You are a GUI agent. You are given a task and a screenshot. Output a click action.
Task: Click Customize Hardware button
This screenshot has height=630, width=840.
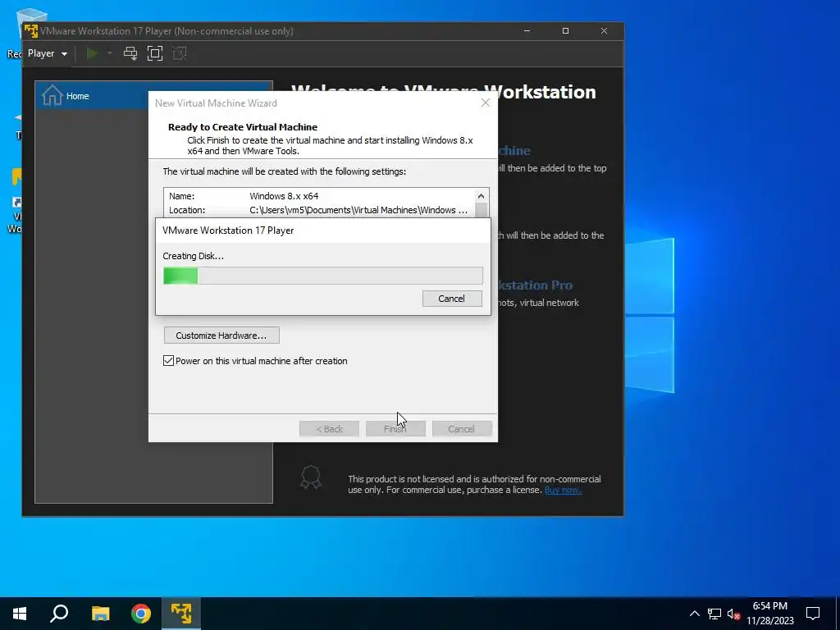(221, 336)
